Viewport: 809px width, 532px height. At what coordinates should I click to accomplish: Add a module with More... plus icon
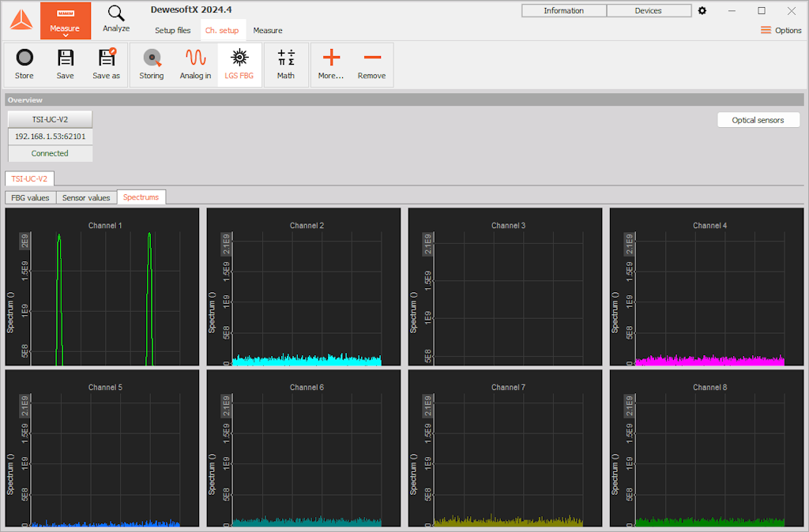coord(331,65)
